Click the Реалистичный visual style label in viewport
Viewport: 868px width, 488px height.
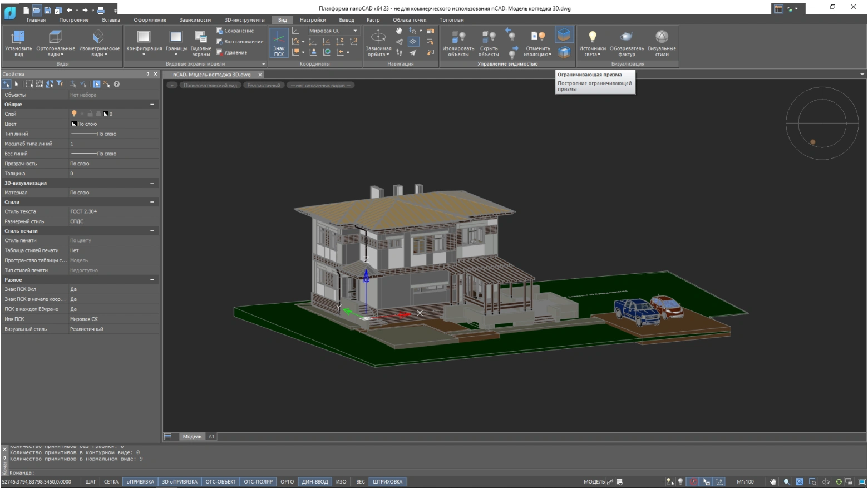coord(264,86)
